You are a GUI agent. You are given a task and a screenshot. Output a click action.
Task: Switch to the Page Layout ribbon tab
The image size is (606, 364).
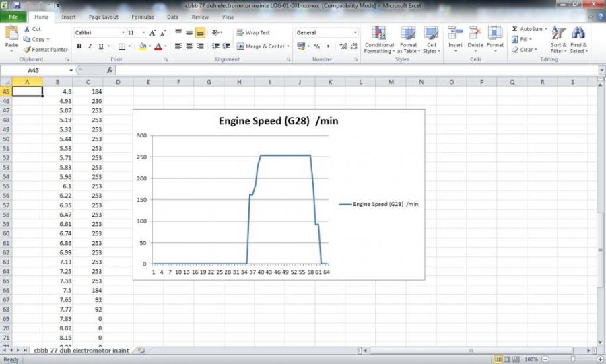click(104, 17)
